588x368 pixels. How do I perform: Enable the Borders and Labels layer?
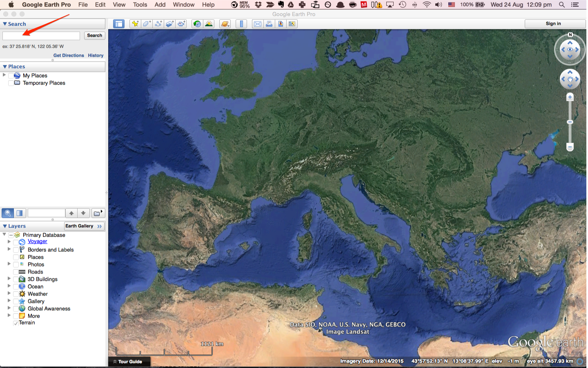tap(16, 250)
